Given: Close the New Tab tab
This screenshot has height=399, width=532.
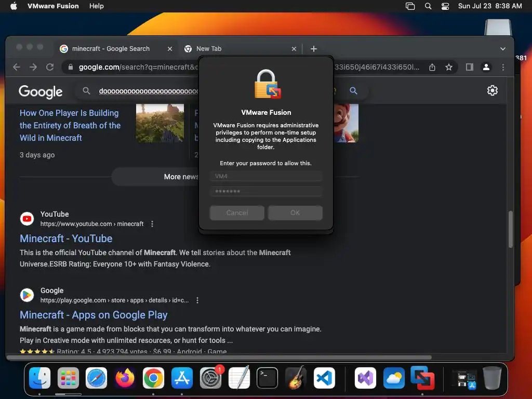Looking at the screenshot, I should [294, 49].
